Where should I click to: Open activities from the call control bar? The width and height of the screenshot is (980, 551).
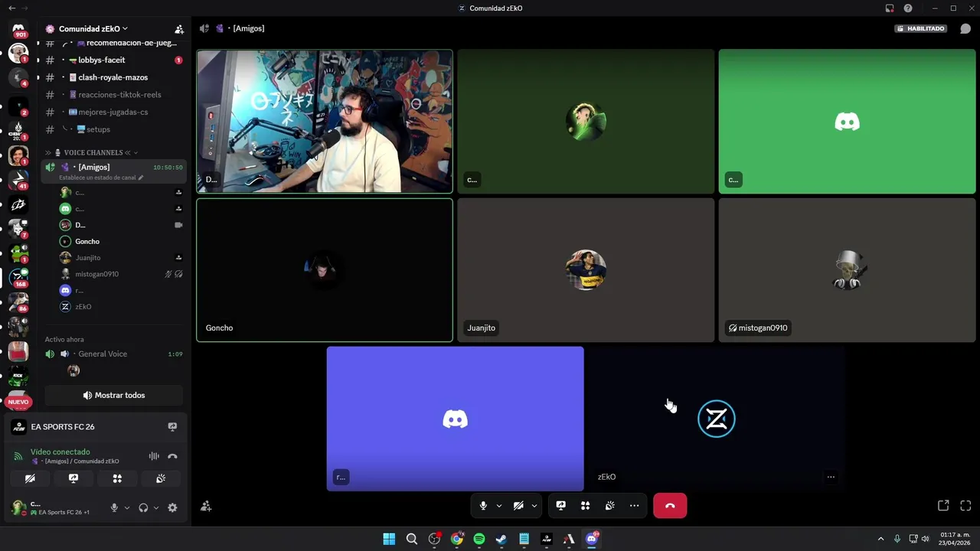(x=585, y=506)
